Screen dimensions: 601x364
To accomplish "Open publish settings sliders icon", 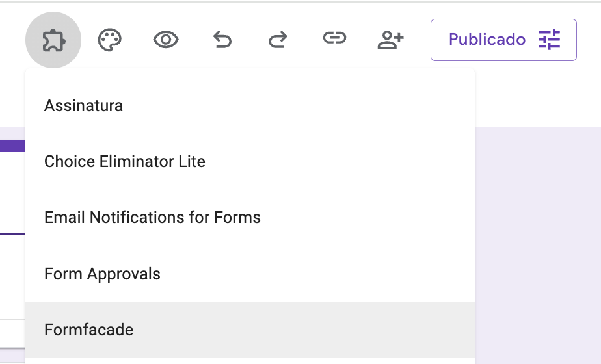I will [549, 40].
